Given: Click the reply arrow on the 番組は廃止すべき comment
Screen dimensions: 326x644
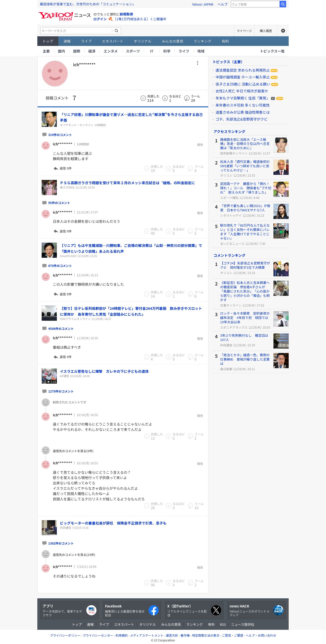Looking at the screenshot, I should pyautogui.click(x=56, y=357).
